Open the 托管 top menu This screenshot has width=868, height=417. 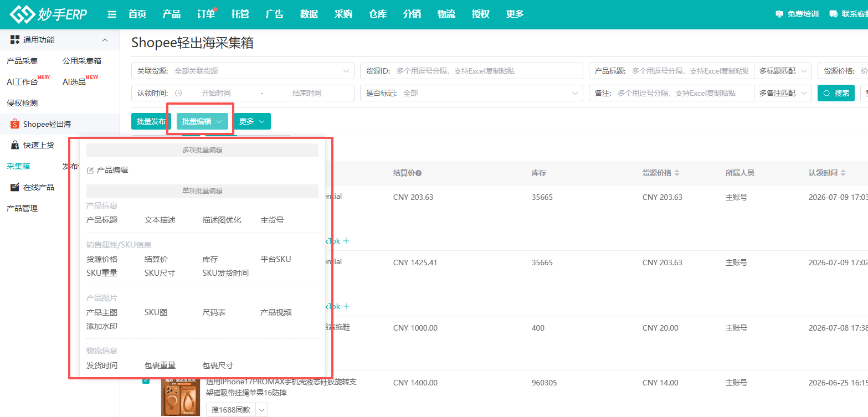(240, 14)
